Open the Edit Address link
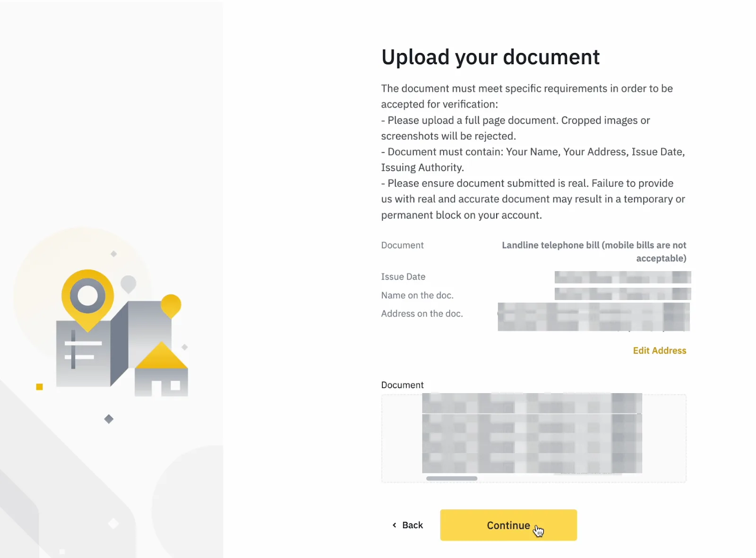 [x=660, y=351]
